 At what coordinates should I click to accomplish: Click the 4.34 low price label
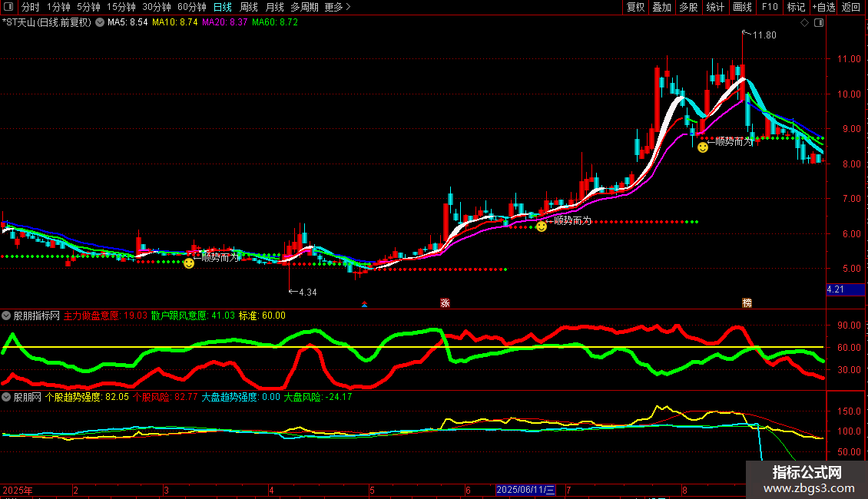(x=308, y=292)
